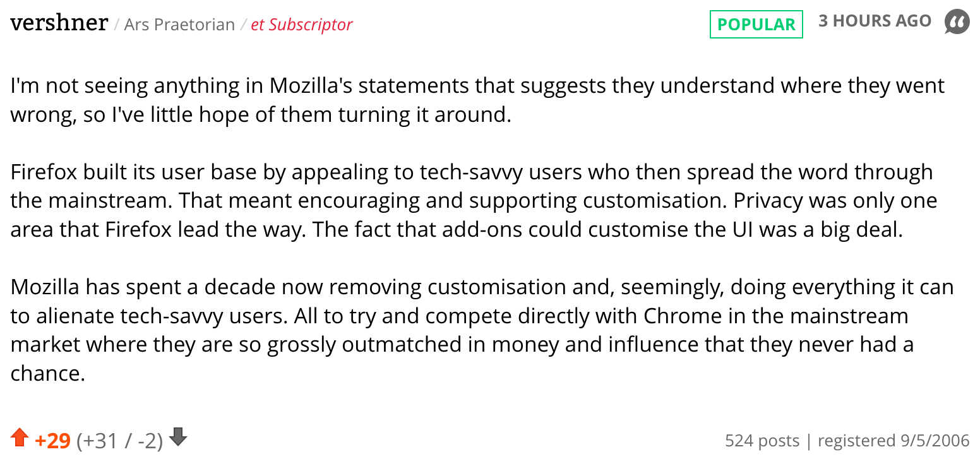Open vershner's user profile
Screen dimensions: 980x471
[59, 23]
